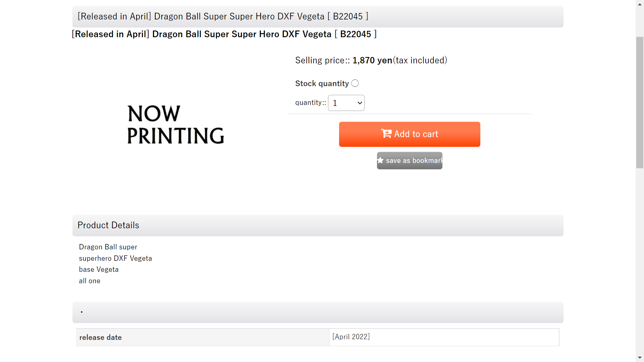This screenshot has width=644, height=362.
Task: Open the quantity dropdown arrow
Action: (x=360, y=103)
